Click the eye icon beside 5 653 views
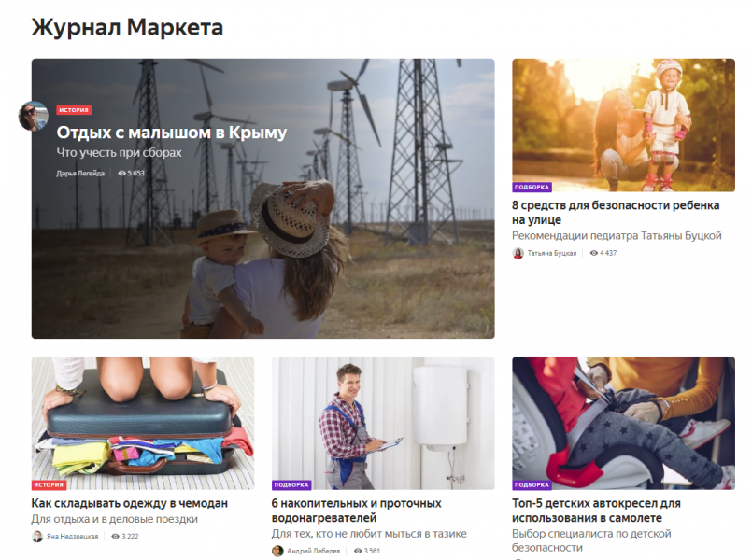This screenshot has width=752, height=560. click(121, 174)
